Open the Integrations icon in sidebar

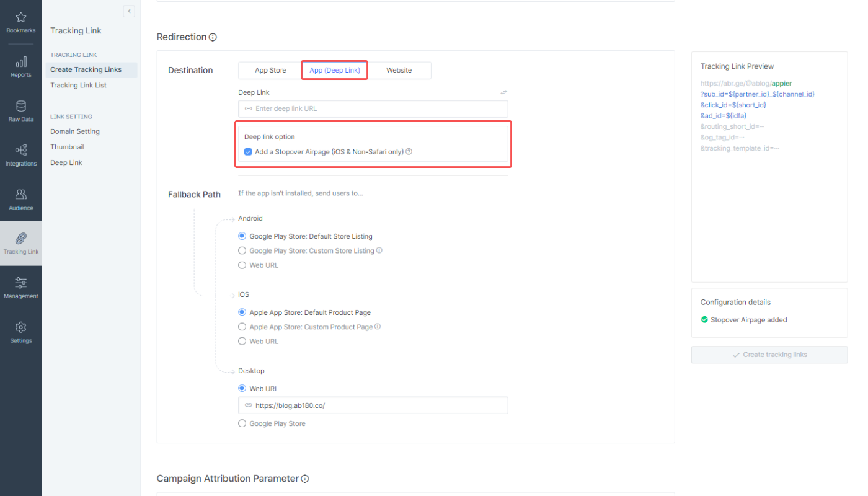pos(21,150)
